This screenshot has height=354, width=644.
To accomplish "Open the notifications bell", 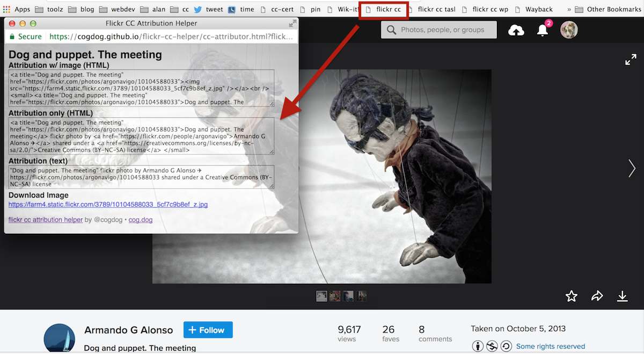I will (543, 30).
